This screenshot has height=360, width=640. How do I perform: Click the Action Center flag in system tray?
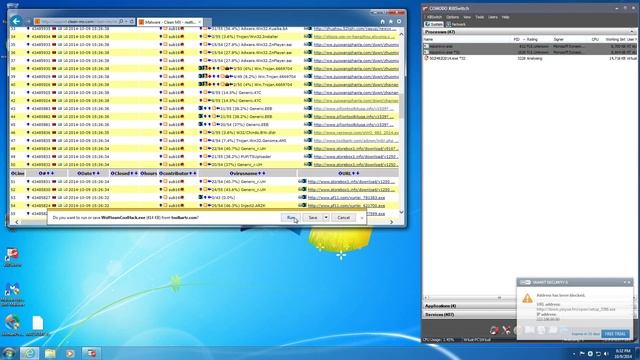click(x=582, y=354)
